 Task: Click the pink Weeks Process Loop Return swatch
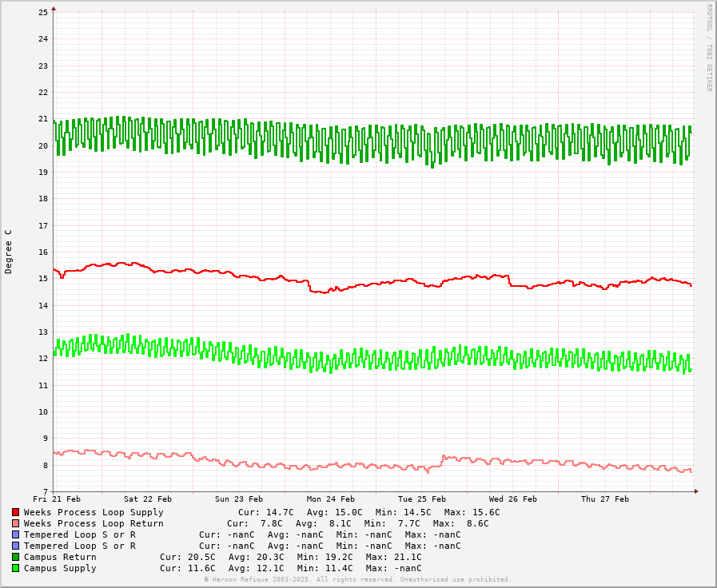click(15, 523)
